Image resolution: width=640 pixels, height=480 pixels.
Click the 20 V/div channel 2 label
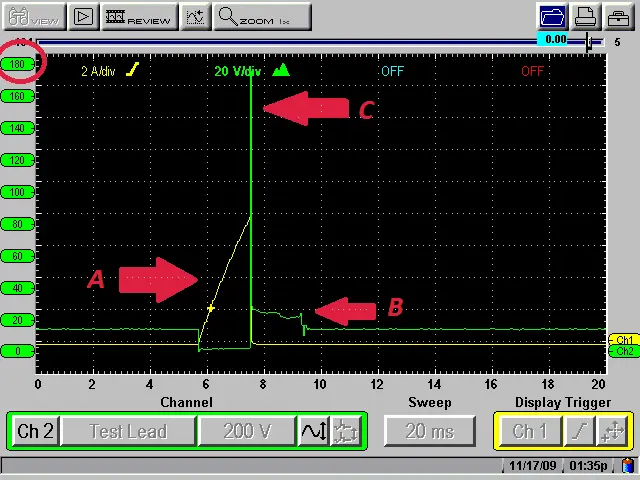pos(238,71)
